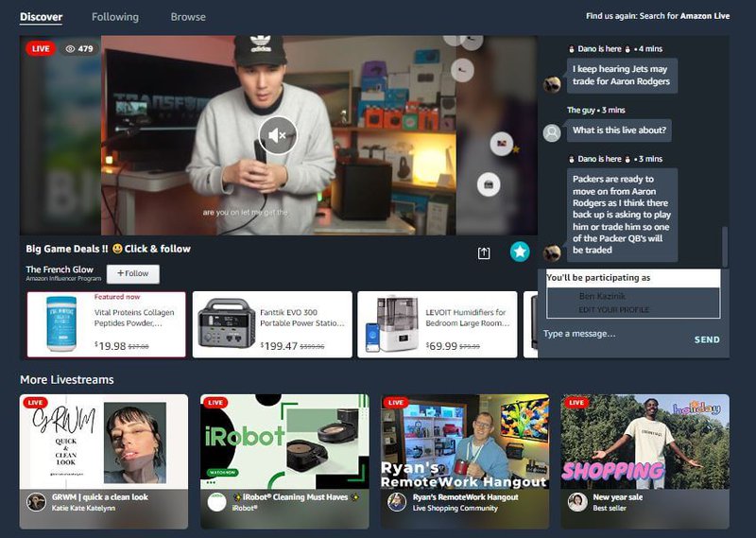Screen dimensions: 756x538
Task: Open the Browse tab
Action: [x=188, y=17]
